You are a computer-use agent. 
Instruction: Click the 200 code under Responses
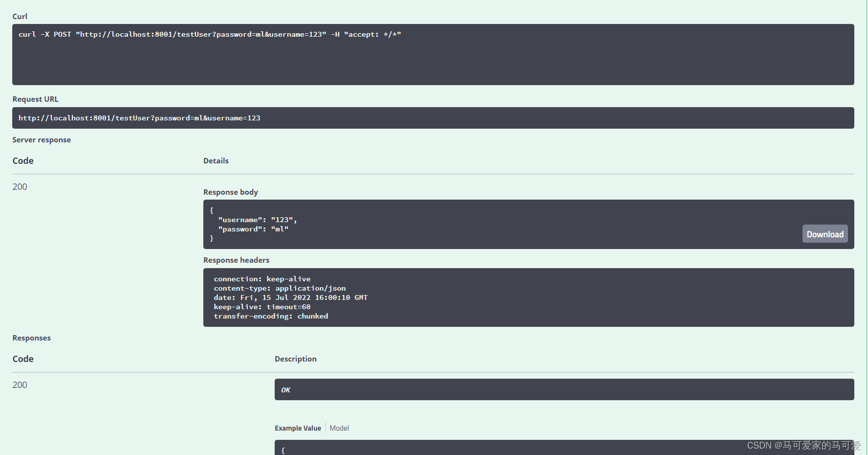20,385
